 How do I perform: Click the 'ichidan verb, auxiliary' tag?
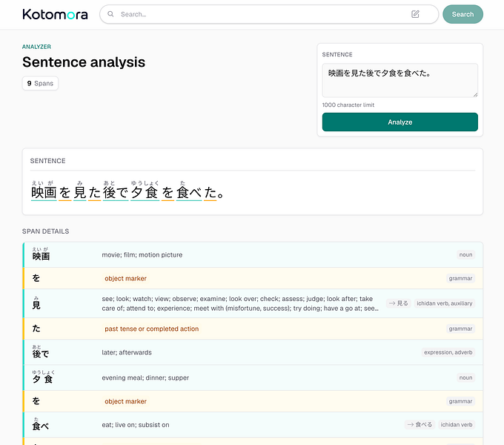[x=445, y=303]
